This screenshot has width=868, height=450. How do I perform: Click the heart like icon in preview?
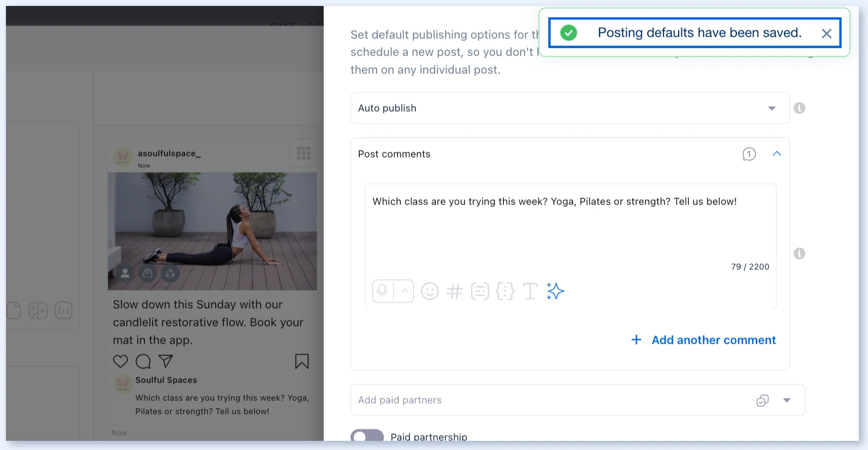click(x=120, y=361)
